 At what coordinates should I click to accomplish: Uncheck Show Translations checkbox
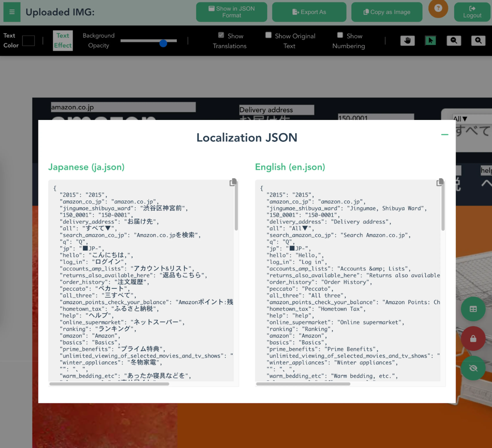coord(221,35)
